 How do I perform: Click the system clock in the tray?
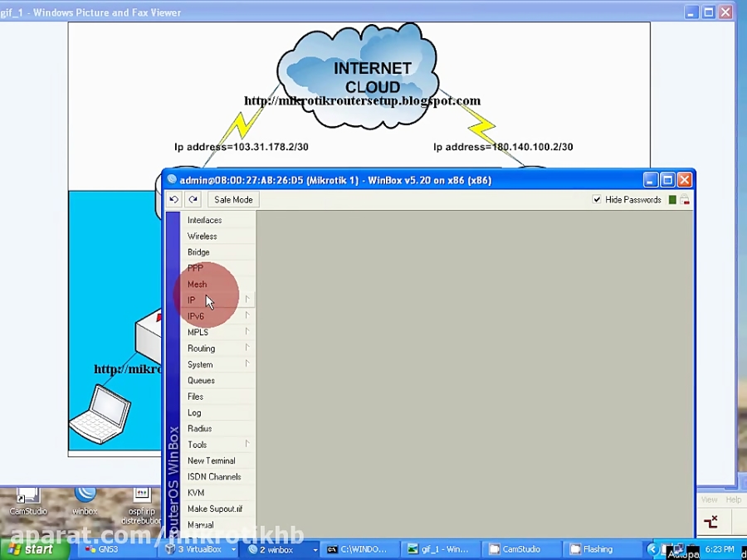[x=719, y=549]
